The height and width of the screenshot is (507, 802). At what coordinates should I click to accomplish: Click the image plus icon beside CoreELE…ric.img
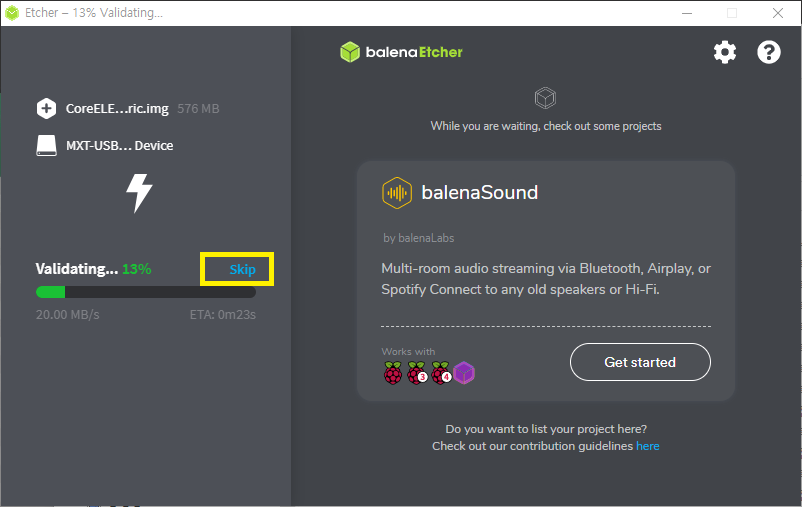47,108
